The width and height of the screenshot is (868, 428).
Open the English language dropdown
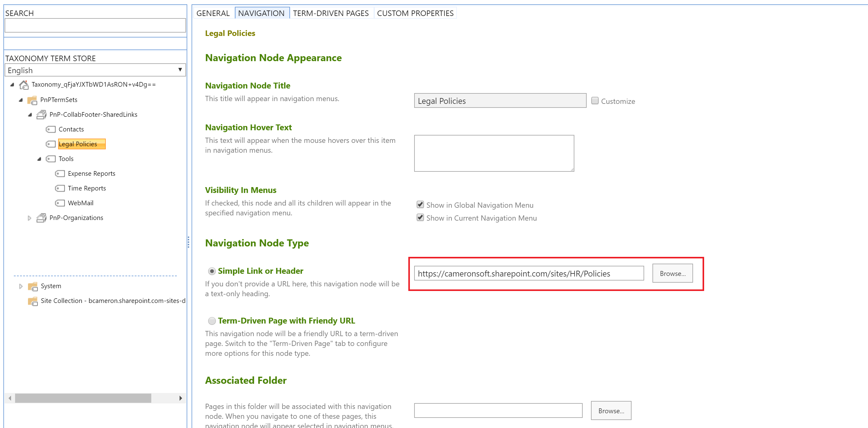pyautogui.click(x=95, y=70)
